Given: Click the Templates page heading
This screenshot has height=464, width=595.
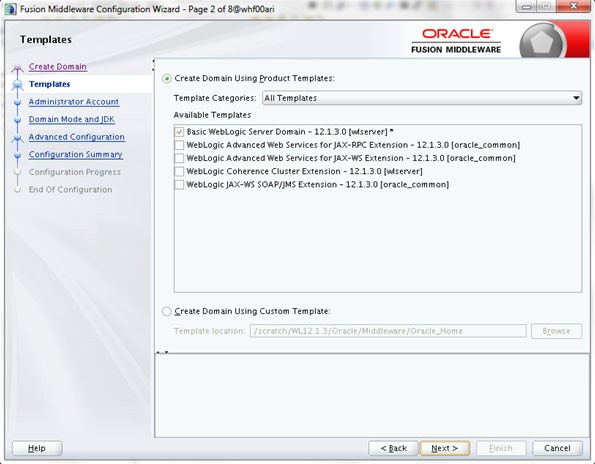Looking at the screenshot, I should point(46,39).
